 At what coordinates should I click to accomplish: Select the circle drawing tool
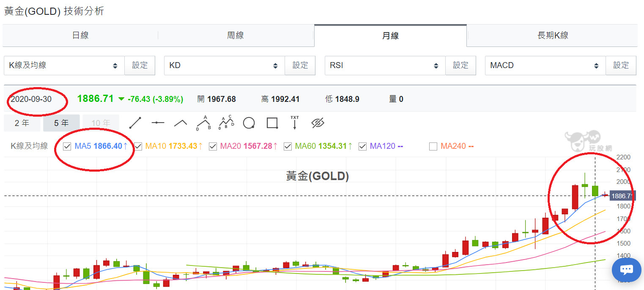coord(249,123)
